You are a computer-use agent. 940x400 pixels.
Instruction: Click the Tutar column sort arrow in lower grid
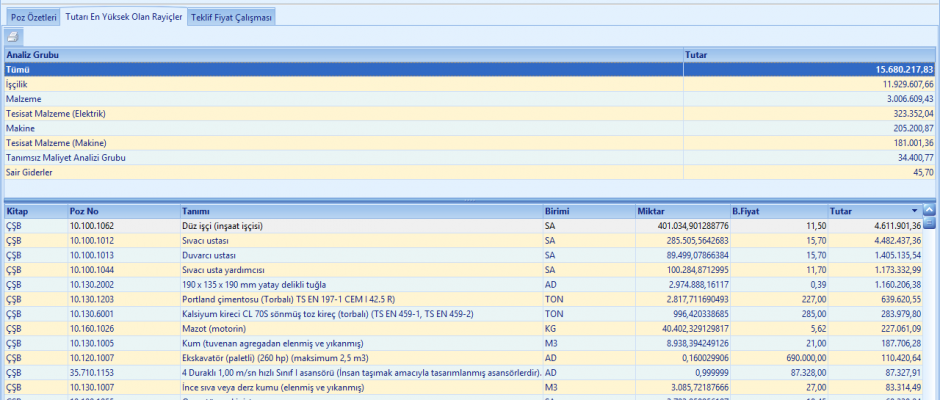(x=913, y=211)
